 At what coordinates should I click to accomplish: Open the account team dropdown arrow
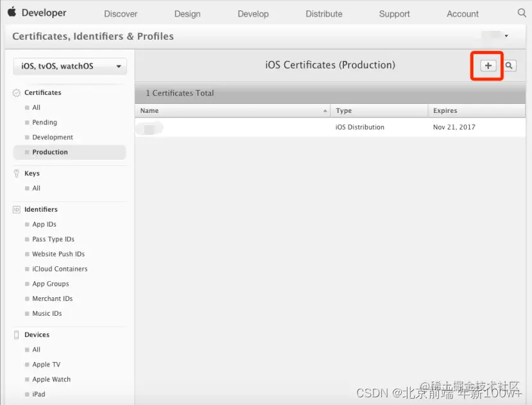coord(506,36)
